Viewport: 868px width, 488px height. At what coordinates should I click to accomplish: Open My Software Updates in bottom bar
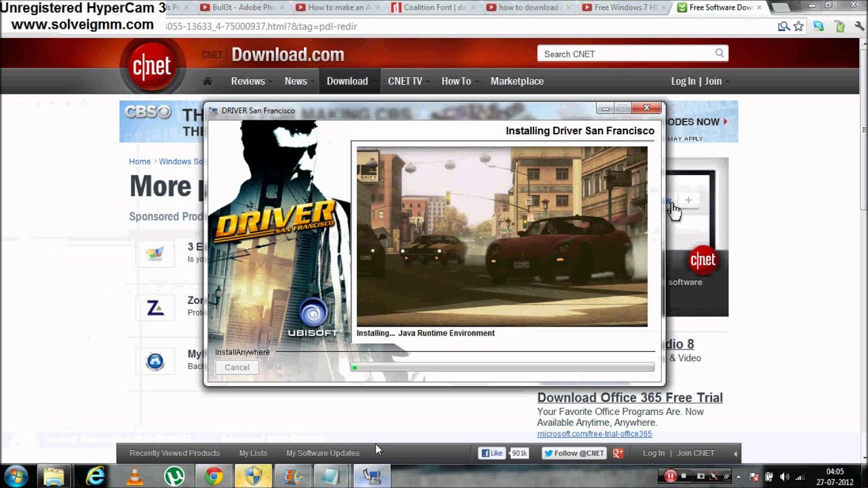tap(323, 453)
